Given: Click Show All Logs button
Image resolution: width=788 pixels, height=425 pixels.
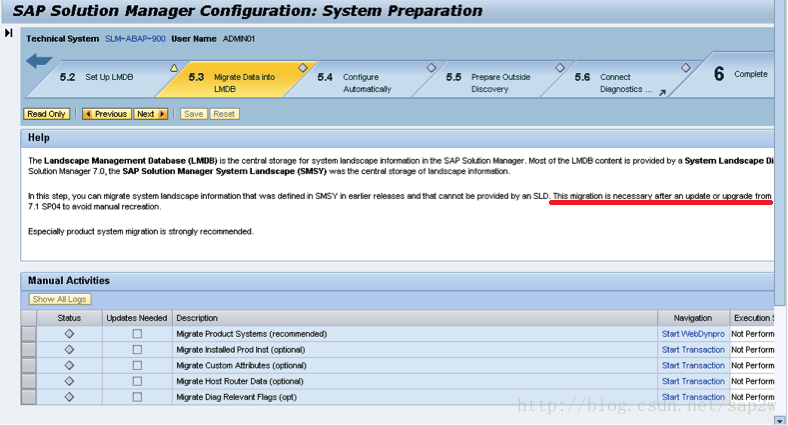Looking at the screenshot, I should click(59, 299).
